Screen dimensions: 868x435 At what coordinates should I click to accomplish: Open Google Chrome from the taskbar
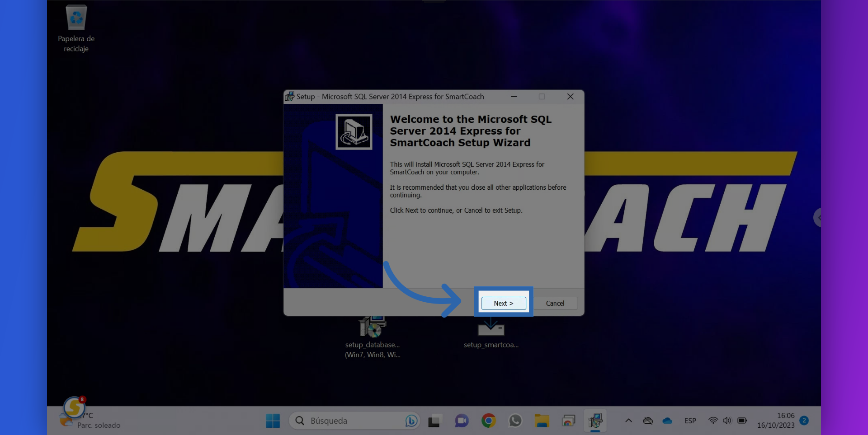pyautogui.click(x=488, y=421)
